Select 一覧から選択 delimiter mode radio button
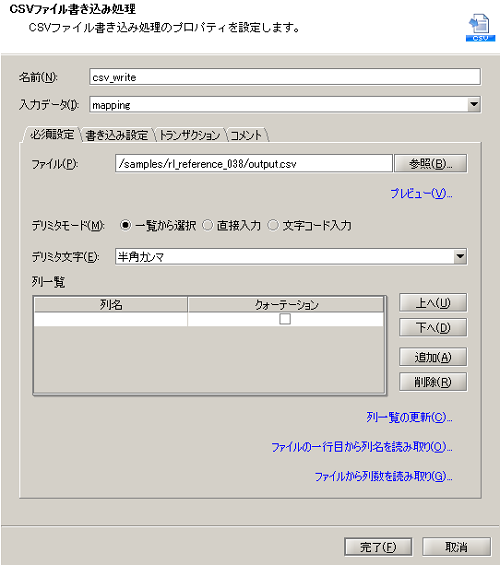The width and height of the screenshot is (500, 565). [x=125, y=226]
